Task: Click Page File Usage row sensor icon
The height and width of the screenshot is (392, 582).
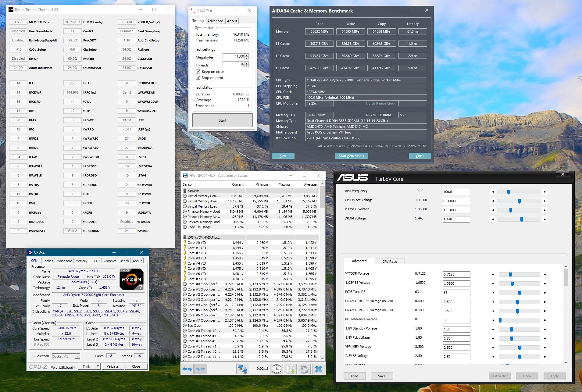Action: click(185, 227)
